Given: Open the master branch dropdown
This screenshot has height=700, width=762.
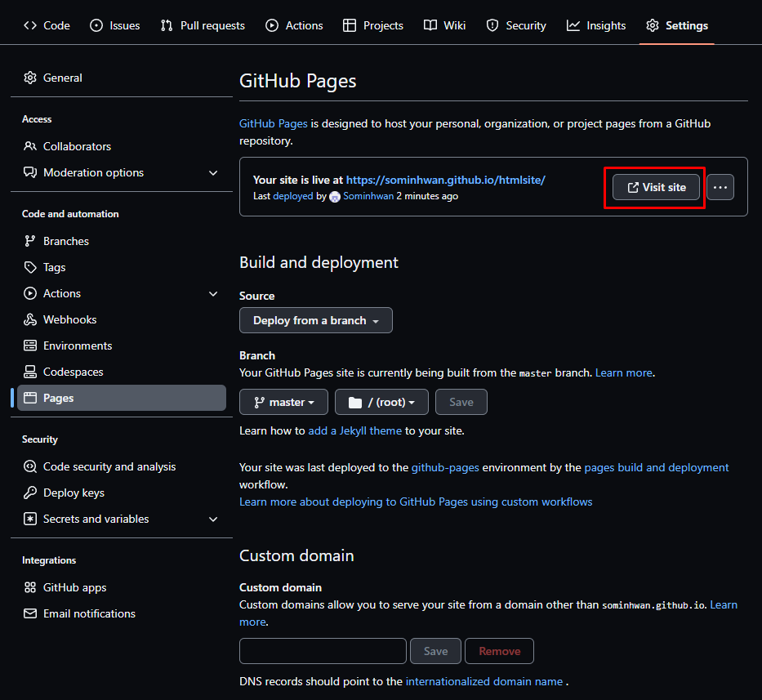Looking at the screenshot, I should (283, 402).
